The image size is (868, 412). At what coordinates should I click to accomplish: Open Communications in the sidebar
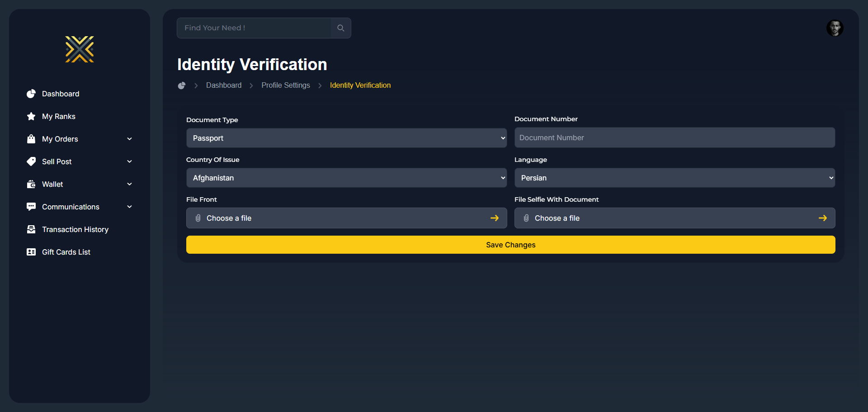coord(71,207)
